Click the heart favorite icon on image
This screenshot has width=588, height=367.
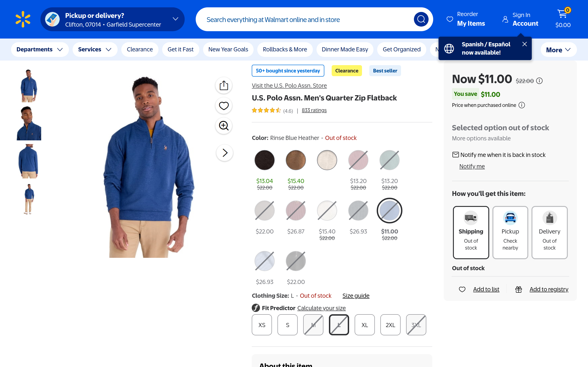pos(223,106)
